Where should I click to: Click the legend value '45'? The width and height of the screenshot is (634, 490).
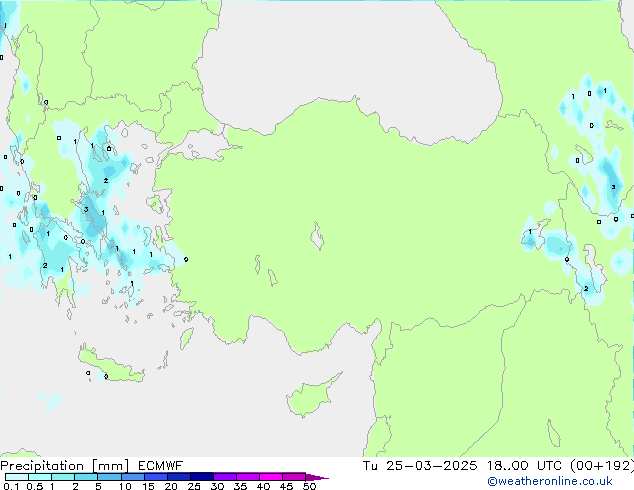286,486
